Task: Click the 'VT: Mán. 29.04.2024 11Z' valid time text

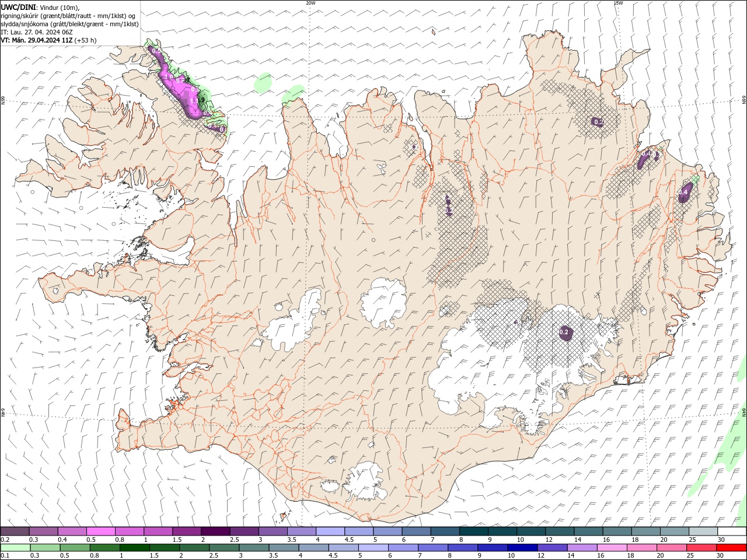Action: [37, 40]
